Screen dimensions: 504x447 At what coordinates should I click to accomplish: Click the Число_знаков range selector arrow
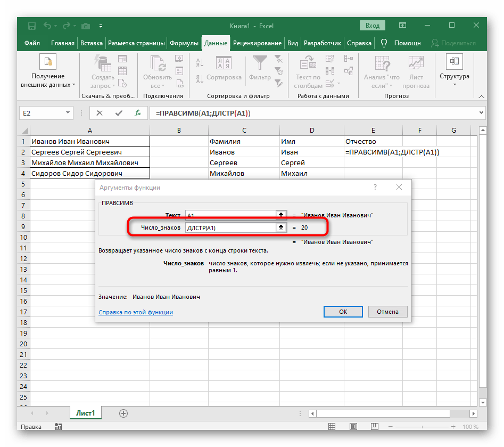click(280, 227)
